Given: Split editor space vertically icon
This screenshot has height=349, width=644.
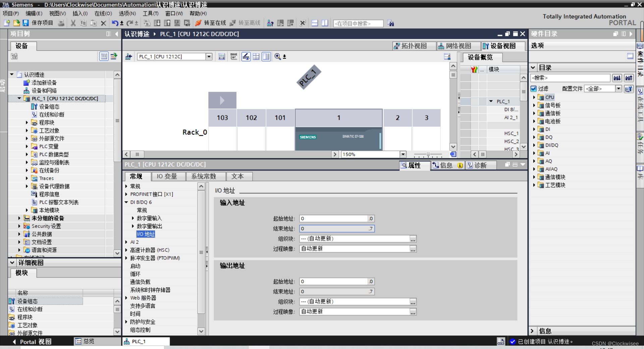Looking at the screenshot, I should click(325, 23).
